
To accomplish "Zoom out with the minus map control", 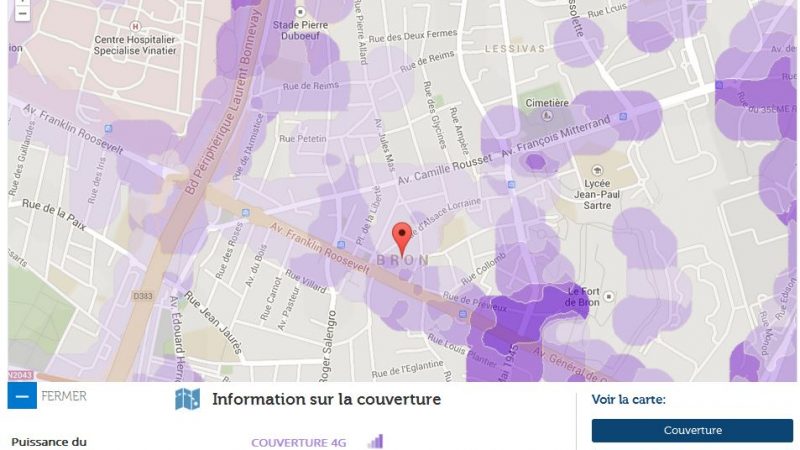I will coord(22,13).
